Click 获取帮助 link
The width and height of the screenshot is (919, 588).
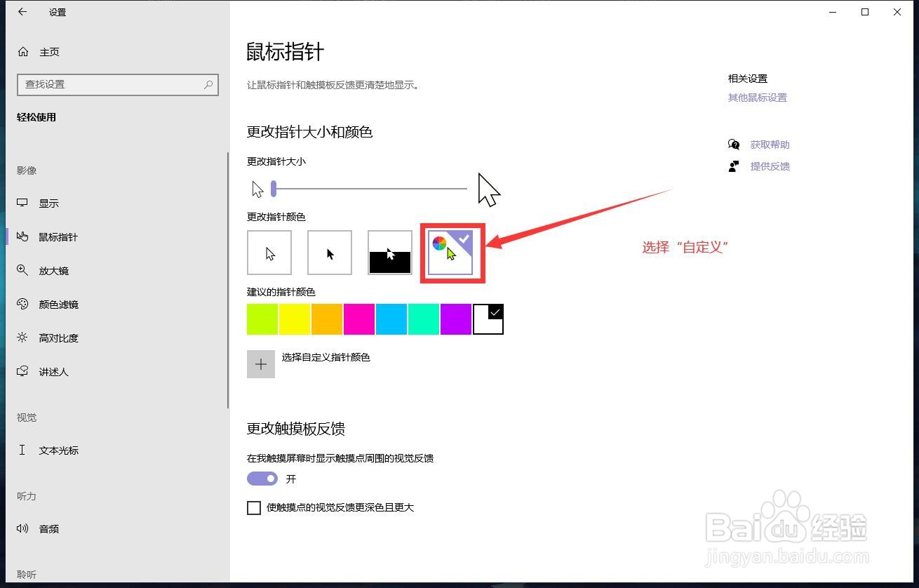click(x=770, y=145)
